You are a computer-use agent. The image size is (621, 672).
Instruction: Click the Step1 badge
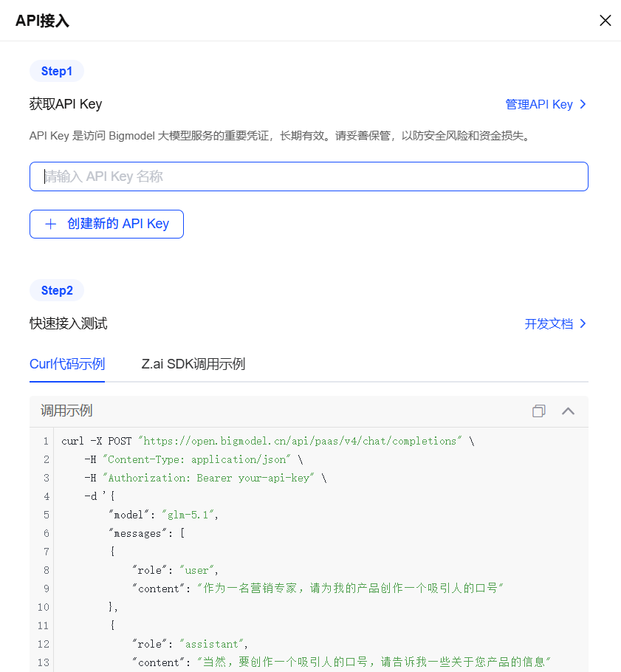[x=57, y=71]
